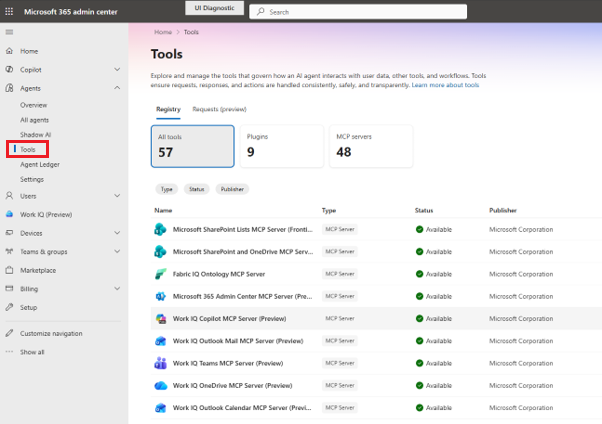Open Fabric IQ Ontology MCP Server name
The width and height of the screenshot is (602, 424).
click(x=219, y=274)
